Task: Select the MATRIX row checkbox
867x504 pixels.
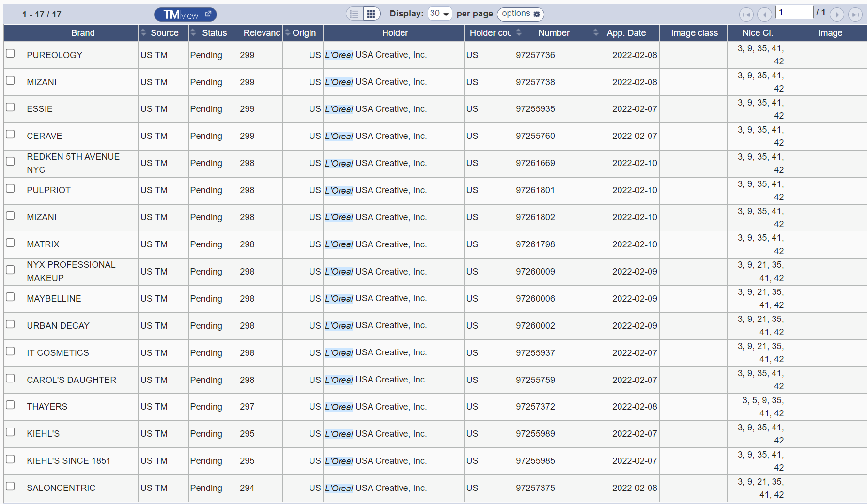Action: [10, 243]
